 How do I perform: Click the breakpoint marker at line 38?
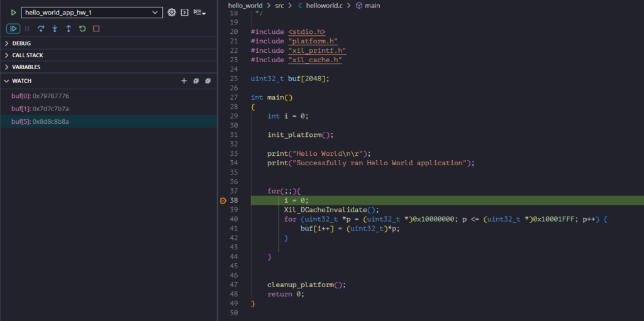click(x=223, y=200)
